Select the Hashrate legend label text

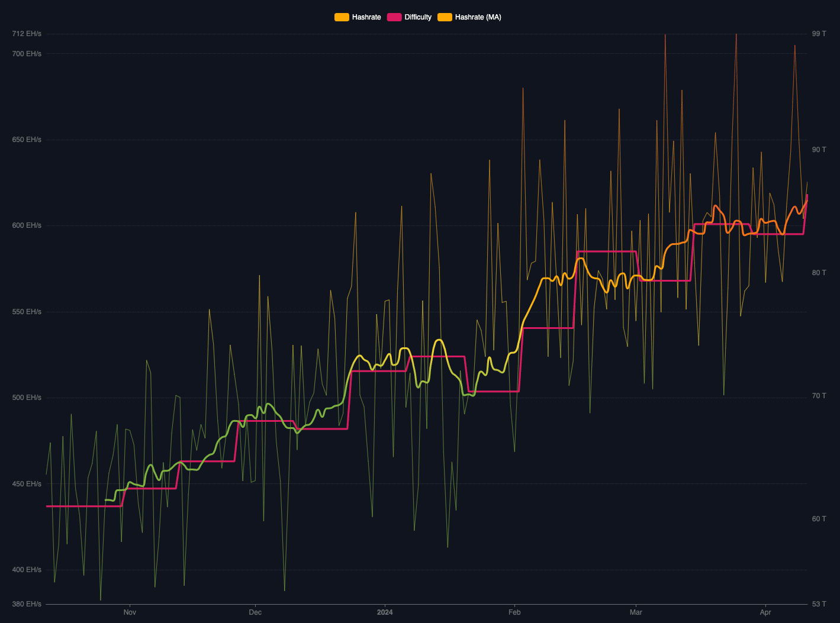coord(366,17)
